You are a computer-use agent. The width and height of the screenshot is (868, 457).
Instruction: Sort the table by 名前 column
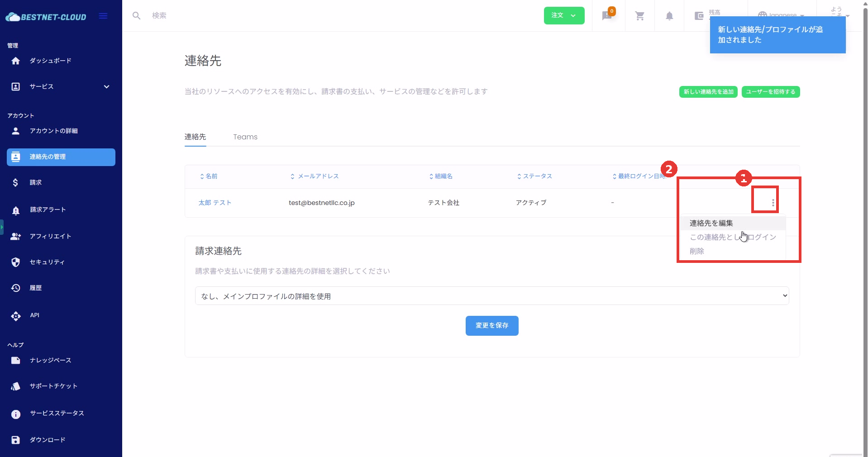[209, 176]
